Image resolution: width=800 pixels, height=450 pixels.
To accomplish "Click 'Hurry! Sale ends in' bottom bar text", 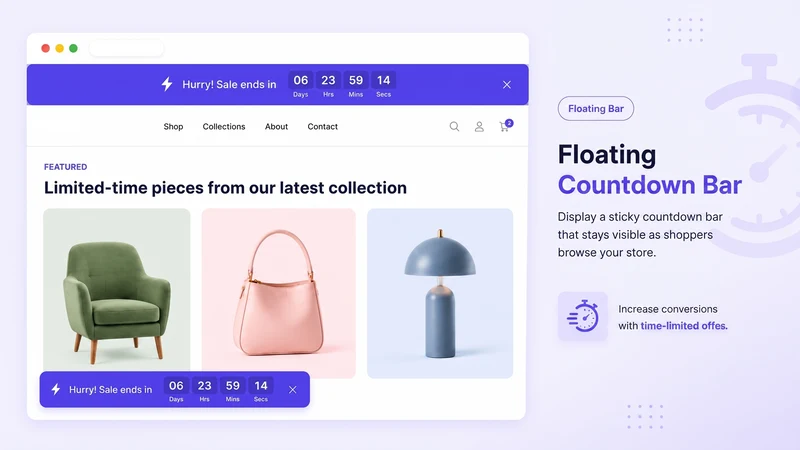I will pyautogui.click(x=111, y=390).
